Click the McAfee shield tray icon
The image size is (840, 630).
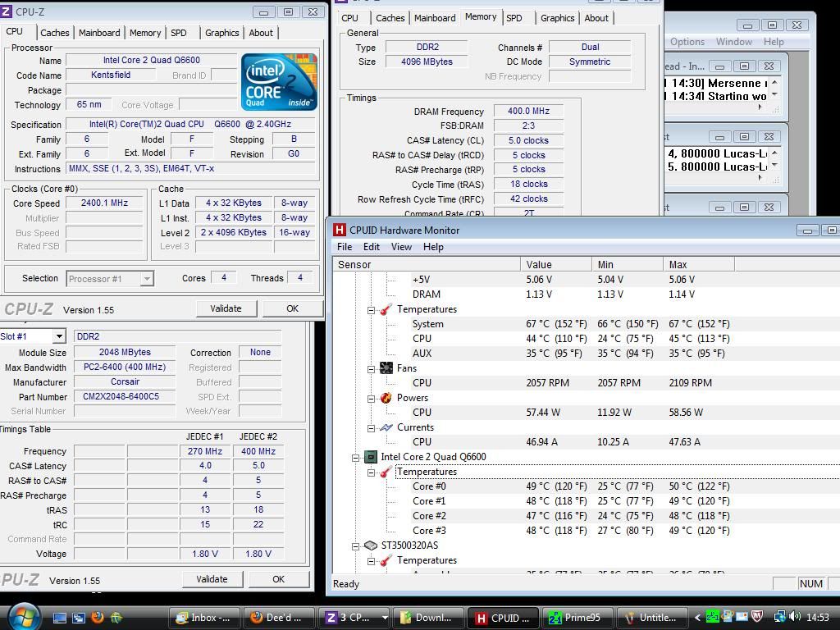click(757, 617)
